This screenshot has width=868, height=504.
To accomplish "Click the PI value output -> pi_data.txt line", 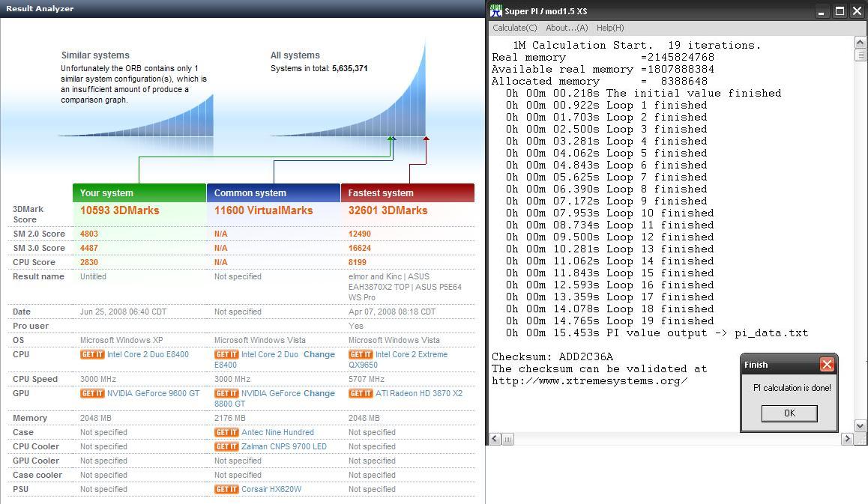I will point(657,333).
